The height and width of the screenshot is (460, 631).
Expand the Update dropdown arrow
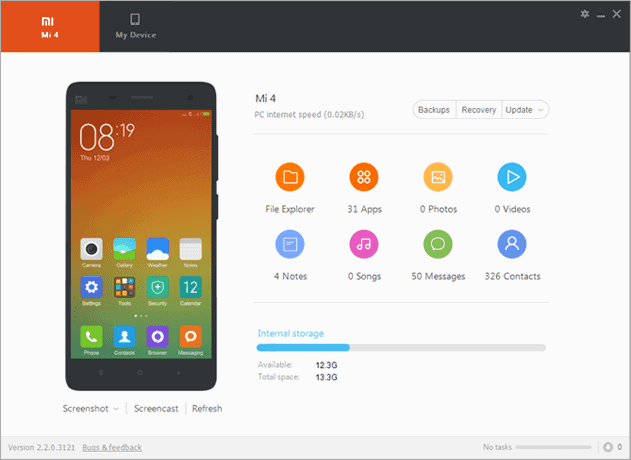(x=540, y=110)
